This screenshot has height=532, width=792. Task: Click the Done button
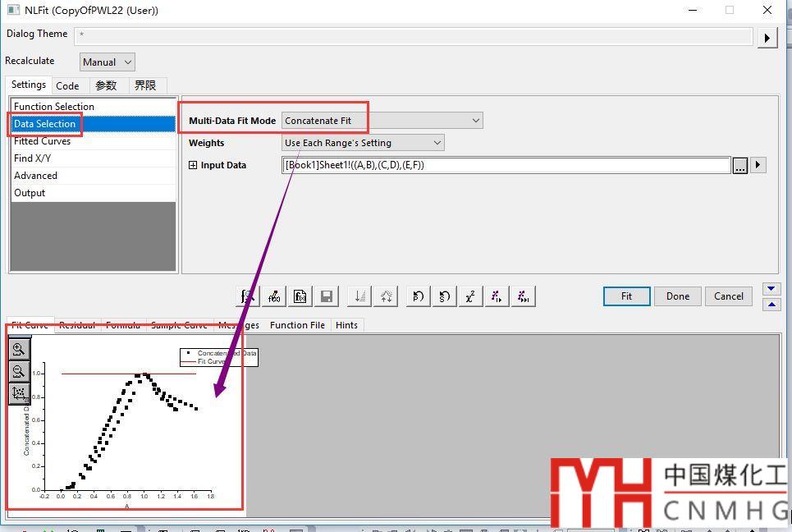click(x=677, y=296)
